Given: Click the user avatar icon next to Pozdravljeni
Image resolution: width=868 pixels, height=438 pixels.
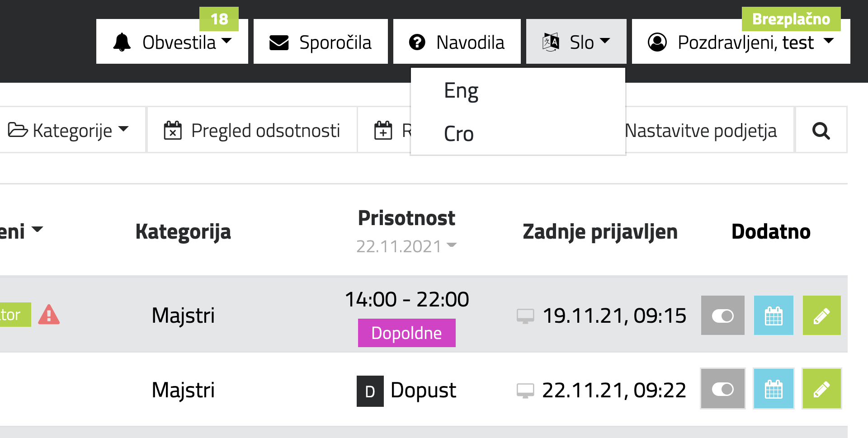Looking at the screenshot, I should pos(657,42).
